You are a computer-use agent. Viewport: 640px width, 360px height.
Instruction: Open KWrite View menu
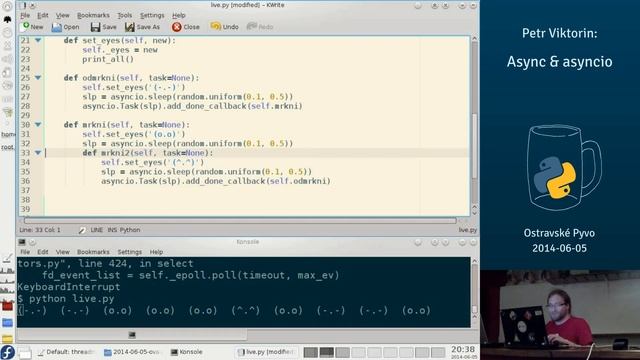click(x=62, y=15)
